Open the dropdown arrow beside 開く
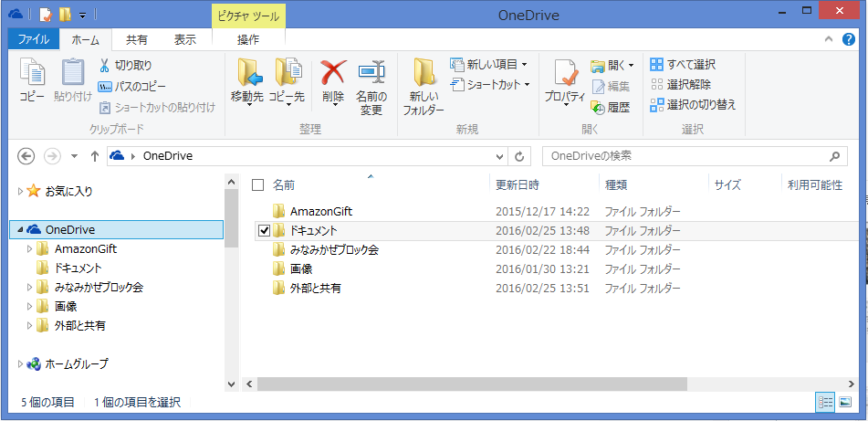868x421 pixels. (x=631, y=66)
